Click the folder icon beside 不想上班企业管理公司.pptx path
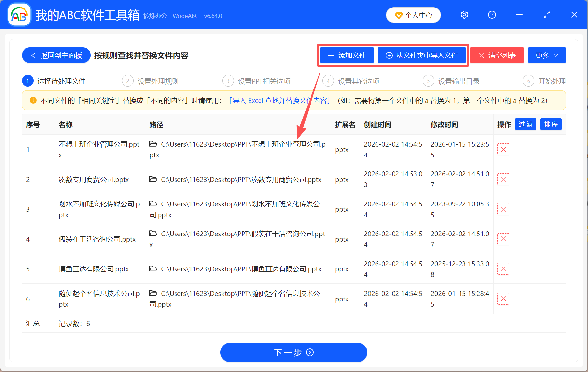 click(153, 144)
